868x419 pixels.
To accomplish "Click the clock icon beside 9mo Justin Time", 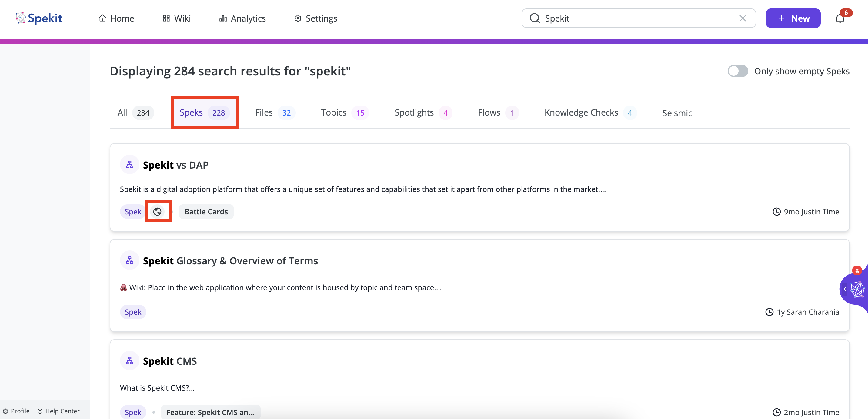I will pos(776,212).
